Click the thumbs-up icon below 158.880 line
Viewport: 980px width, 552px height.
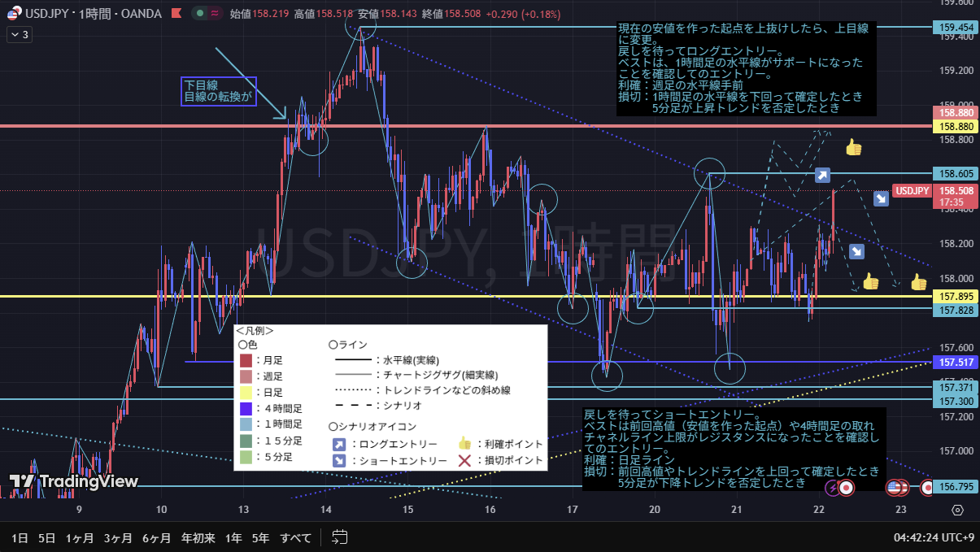pos(853,148)
